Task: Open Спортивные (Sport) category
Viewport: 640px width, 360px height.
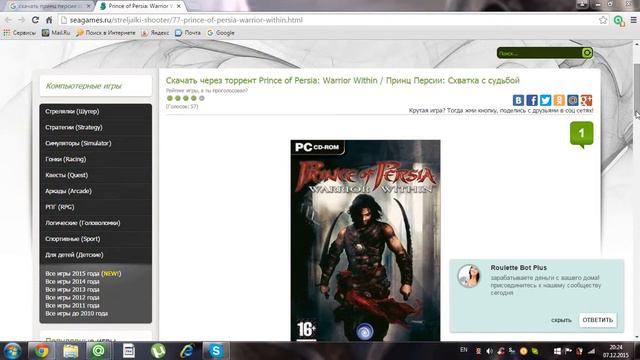Action: (x=73, y=239)
